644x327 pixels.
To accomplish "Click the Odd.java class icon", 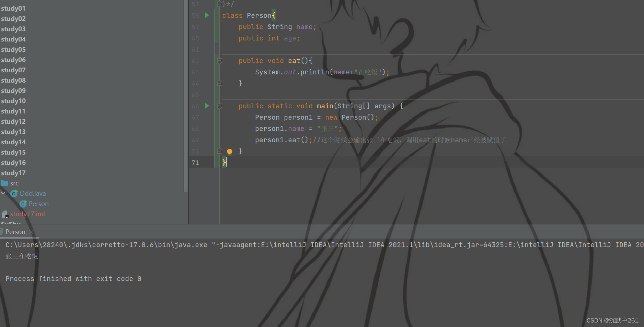I will (14, 194).
